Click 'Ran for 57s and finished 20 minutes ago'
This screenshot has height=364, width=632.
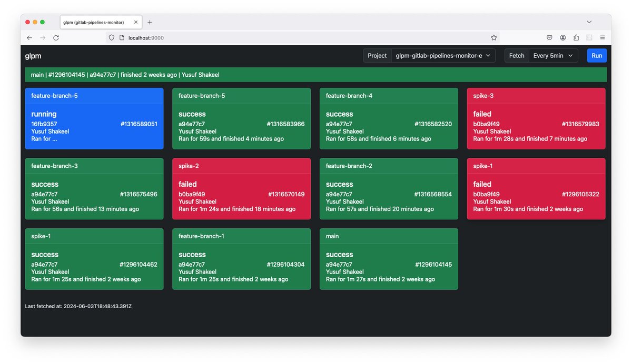[x=380, y=209]
